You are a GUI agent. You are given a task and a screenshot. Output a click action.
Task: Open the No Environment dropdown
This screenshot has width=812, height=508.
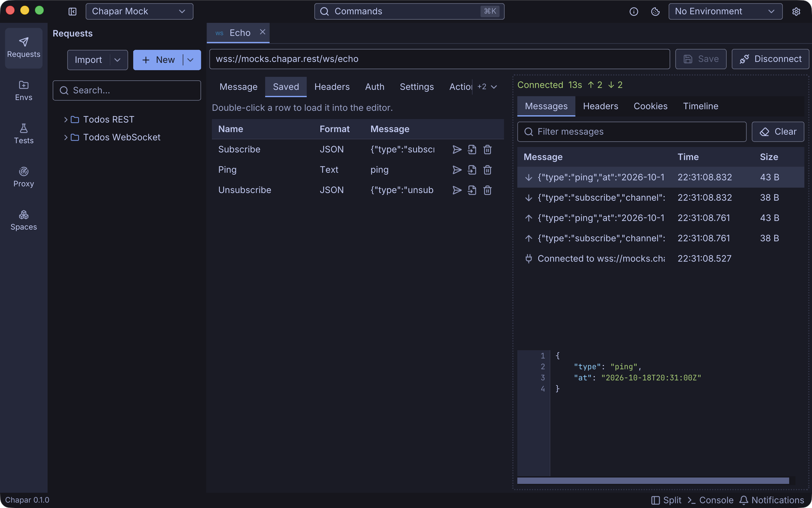(725, 11)
